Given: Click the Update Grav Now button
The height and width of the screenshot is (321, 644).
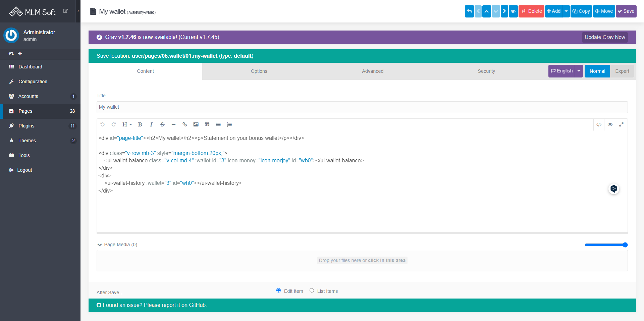Looking at the screenshot, I should [x=605, y=37].
